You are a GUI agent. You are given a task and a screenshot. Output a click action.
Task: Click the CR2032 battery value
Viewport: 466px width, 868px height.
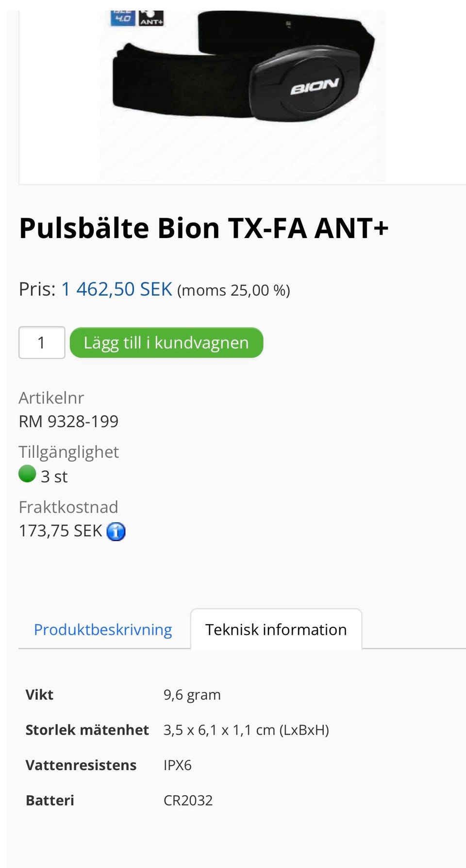[188, 800]
